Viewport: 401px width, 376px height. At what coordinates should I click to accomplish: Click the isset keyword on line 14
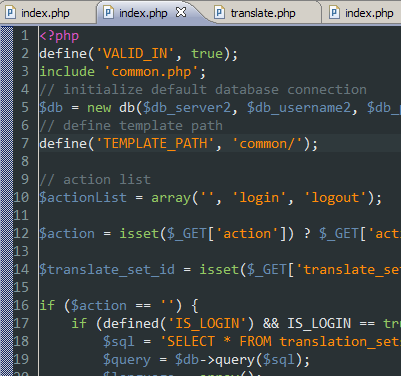tap(219, 270)
